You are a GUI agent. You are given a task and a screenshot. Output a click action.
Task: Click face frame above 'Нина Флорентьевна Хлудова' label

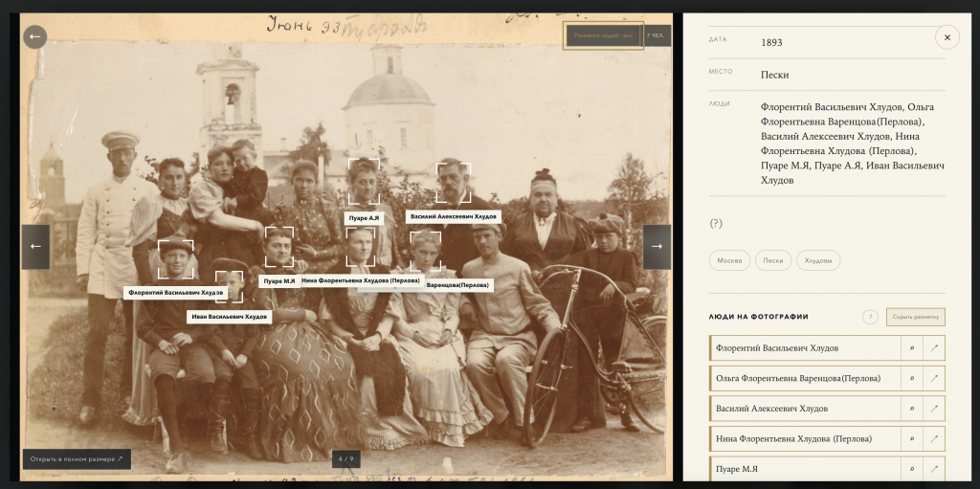pyautogui.click(x=361, y=247)
